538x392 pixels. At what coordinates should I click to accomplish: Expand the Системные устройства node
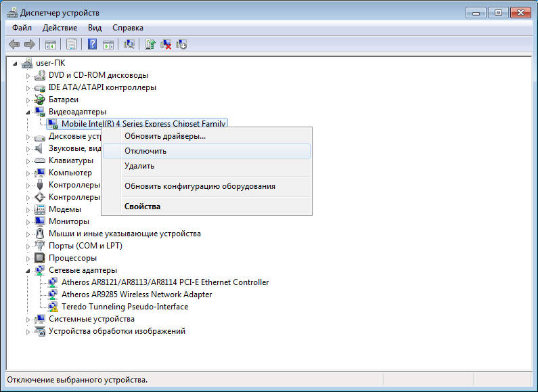(28, 320)
